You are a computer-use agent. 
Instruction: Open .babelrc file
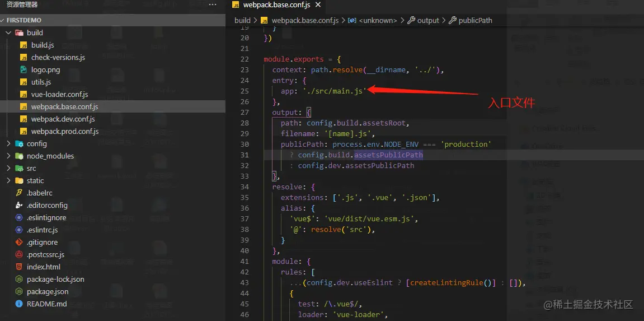coord(39,193)
